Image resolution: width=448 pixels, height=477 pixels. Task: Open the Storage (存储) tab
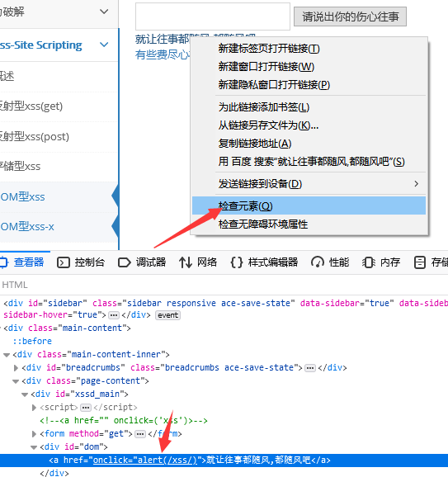click(431, 262)
